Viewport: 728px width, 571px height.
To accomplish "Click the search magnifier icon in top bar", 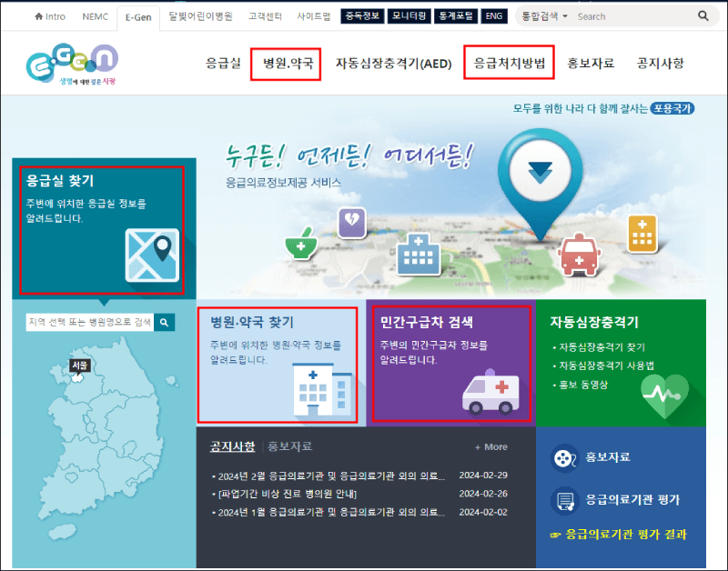I will click(x=703, y=15).
